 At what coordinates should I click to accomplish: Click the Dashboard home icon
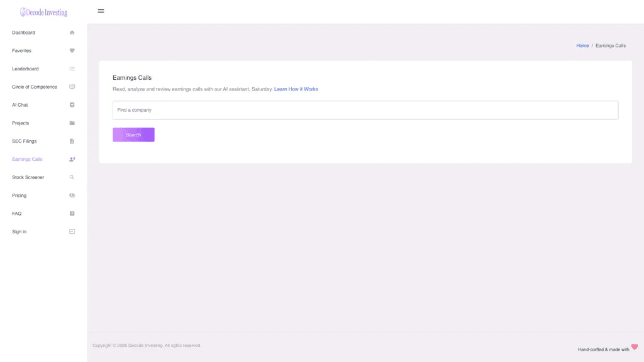click(x=72, y=33)
